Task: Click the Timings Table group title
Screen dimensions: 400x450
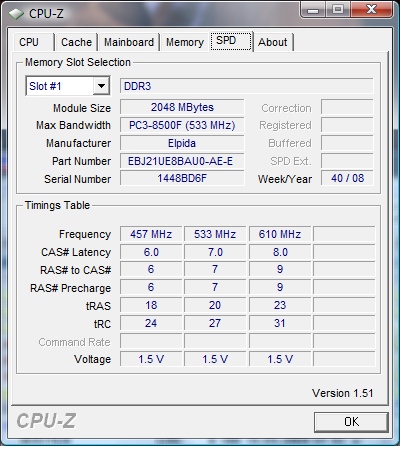Action: tap(57, 205)
